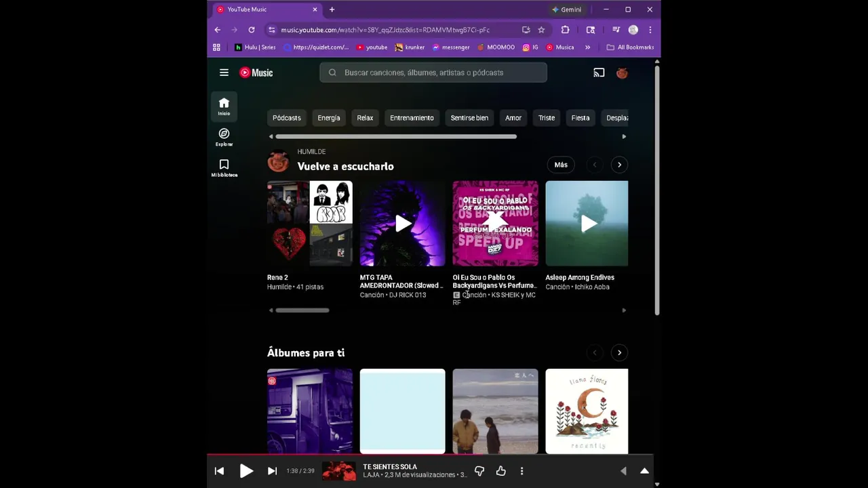Open All Bookmarks folder

point(631,47)
